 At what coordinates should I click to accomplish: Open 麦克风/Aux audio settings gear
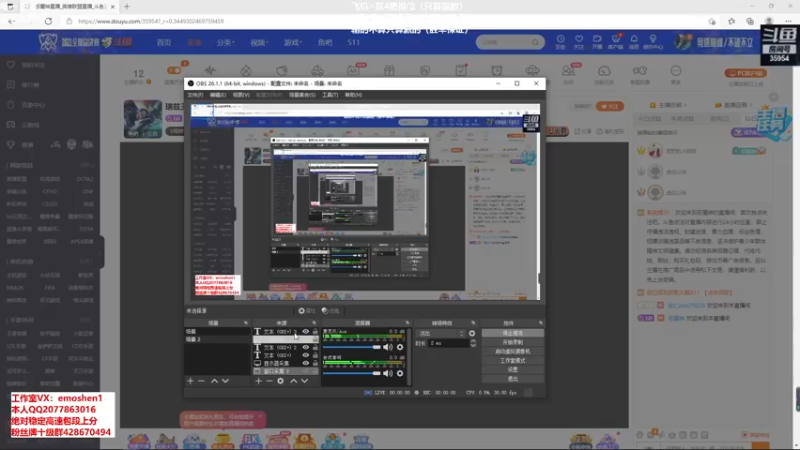coord(400,347)
